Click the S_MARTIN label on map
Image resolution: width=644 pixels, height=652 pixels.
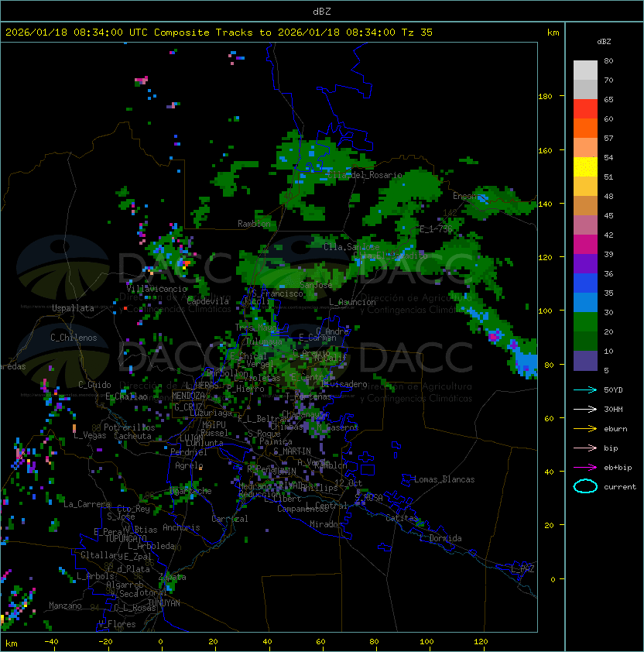(293, 451)
